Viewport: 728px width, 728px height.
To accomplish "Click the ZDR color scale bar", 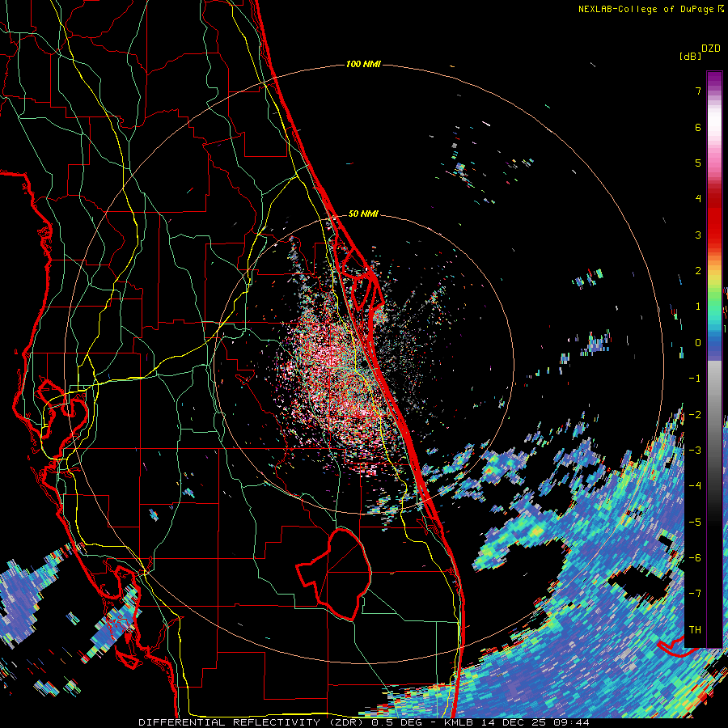I will 714,359.
